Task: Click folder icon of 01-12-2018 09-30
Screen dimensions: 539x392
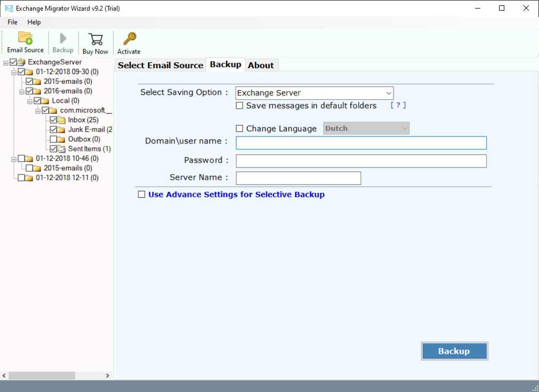Action: tap(29, 72)
